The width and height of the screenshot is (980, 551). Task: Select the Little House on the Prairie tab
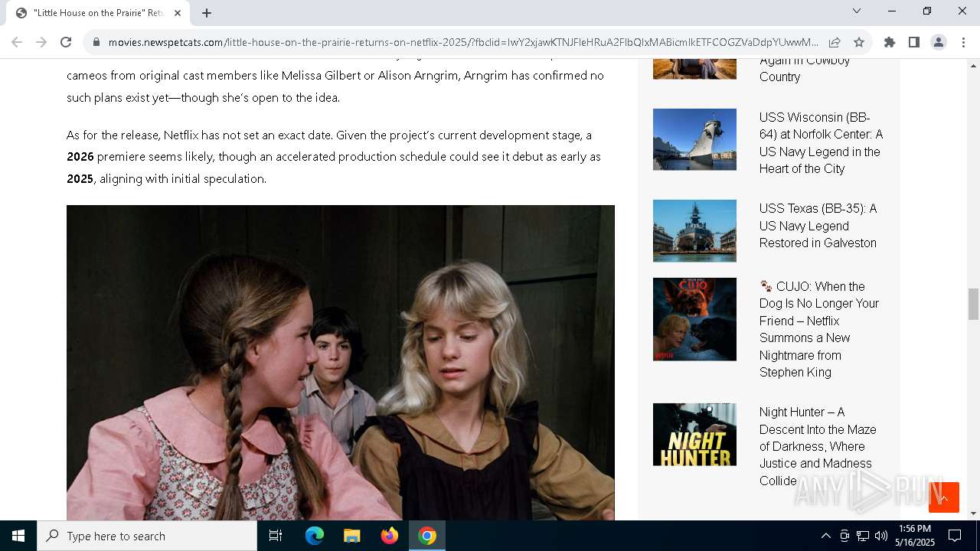98,13
